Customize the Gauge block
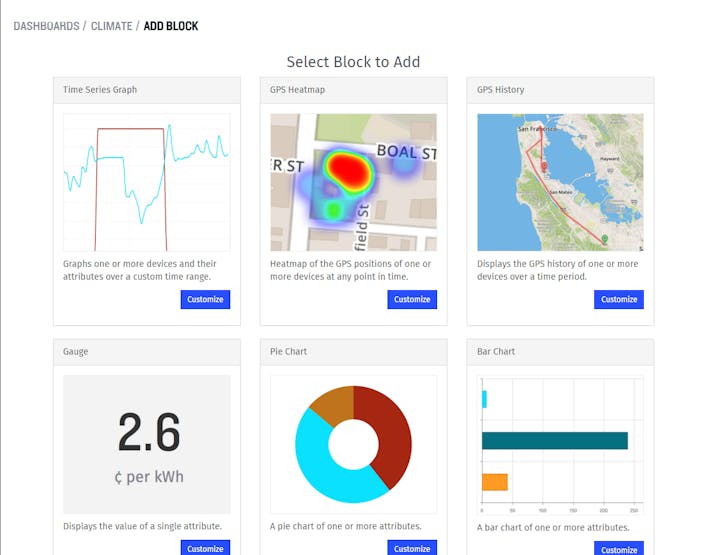The image size is (704, 555). [205, 548]
